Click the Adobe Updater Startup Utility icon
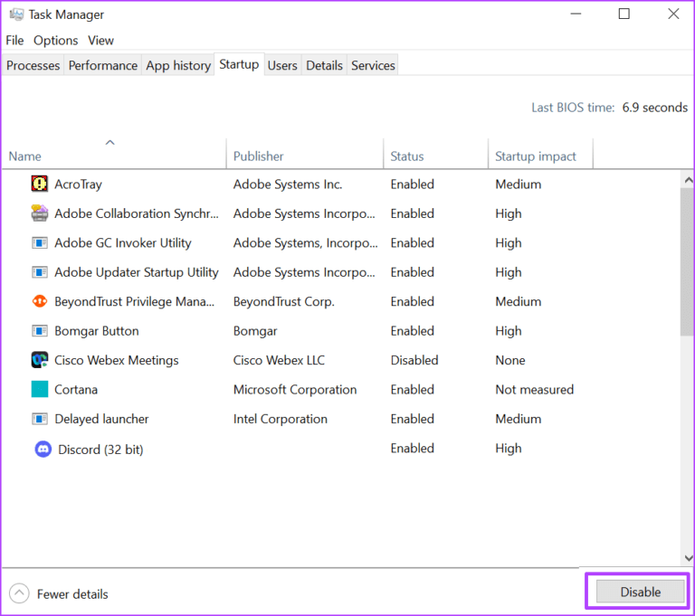 [40, 272]
